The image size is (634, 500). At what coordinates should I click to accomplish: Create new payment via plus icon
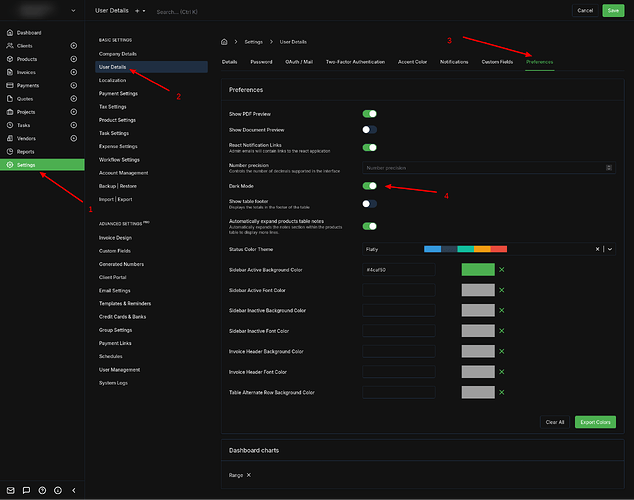[74, 85]
